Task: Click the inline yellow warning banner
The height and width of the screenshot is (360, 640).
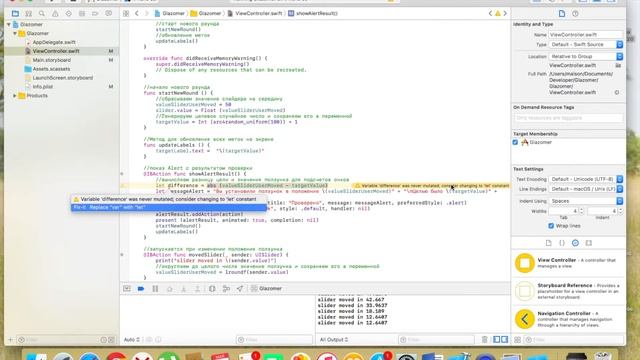Action: coord(431,186)
